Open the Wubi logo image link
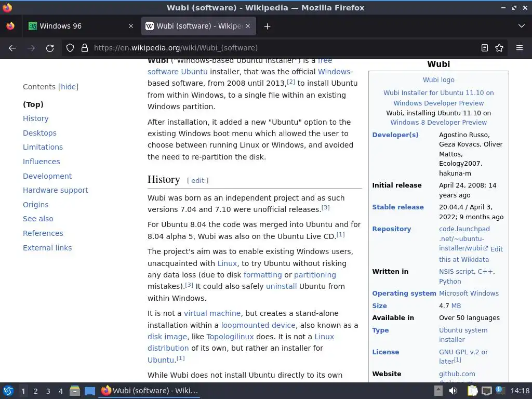532x399 pixels. coord(438,80)
